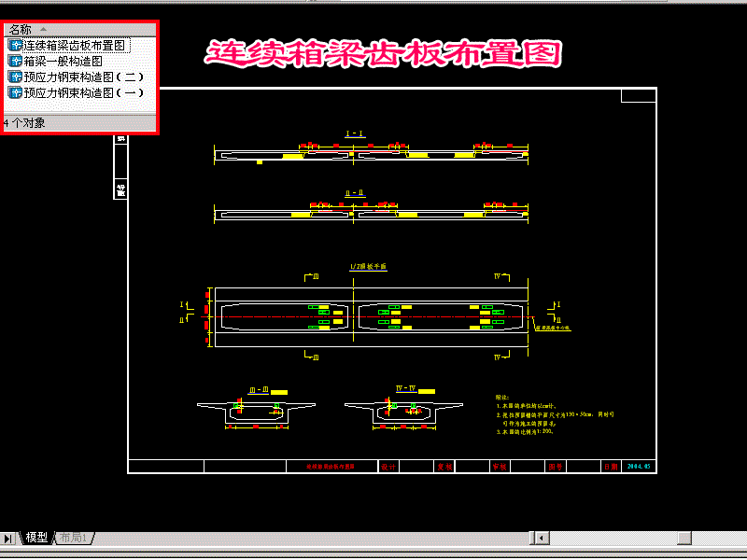Click the horizontal scrollbar thumb

[684, 539]
